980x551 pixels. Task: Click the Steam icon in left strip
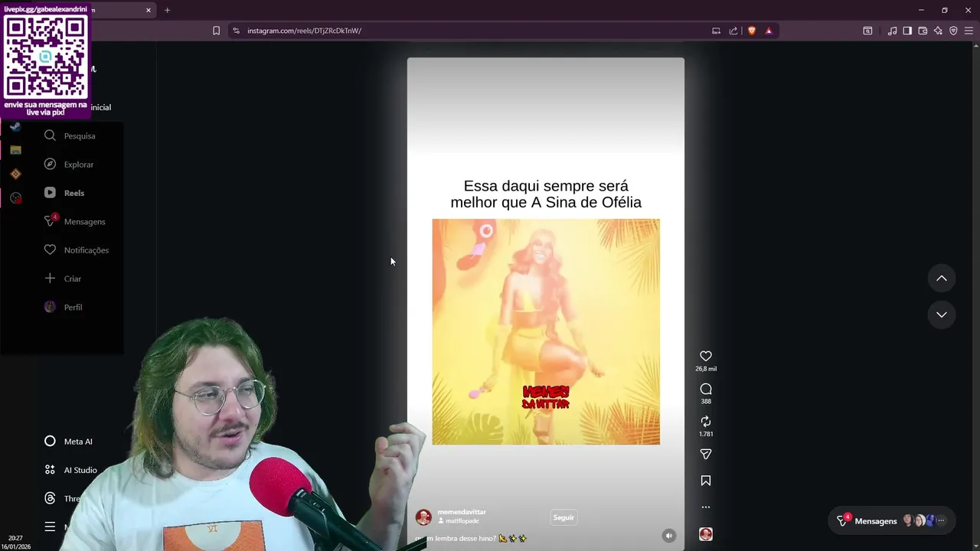(x=15, y=126)
